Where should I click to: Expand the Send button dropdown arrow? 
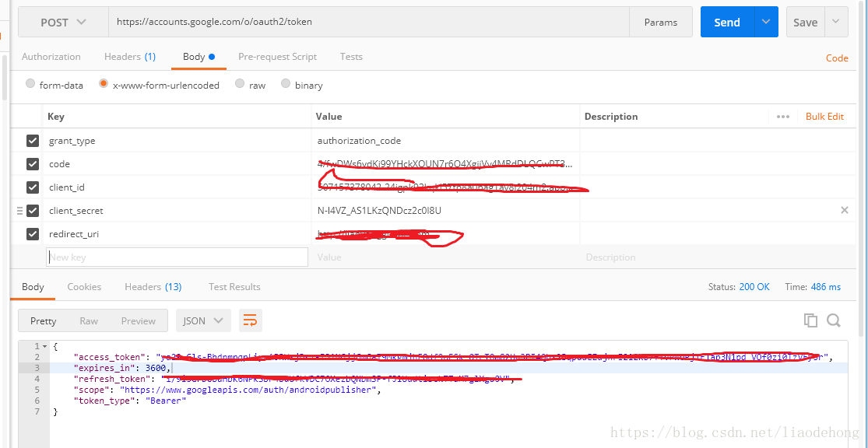[765, 22]
